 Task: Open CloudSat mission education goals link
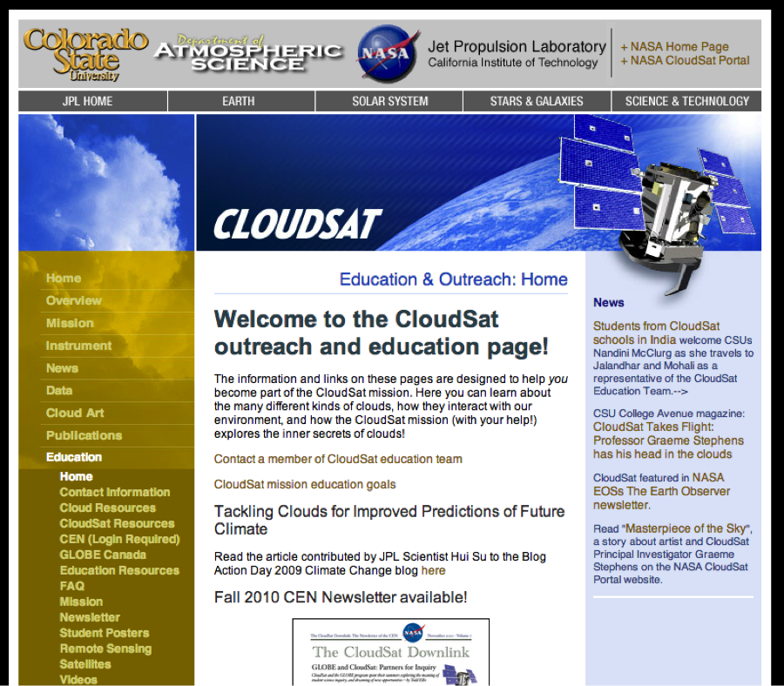pyautogui.click(x=305, y=485)
